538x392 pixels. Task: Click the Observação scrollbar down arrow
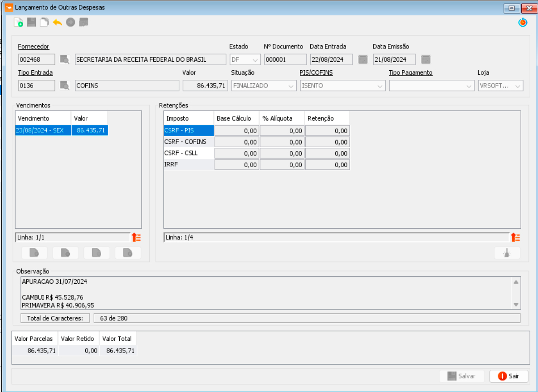pyautogui.click(x=516, y=305)
